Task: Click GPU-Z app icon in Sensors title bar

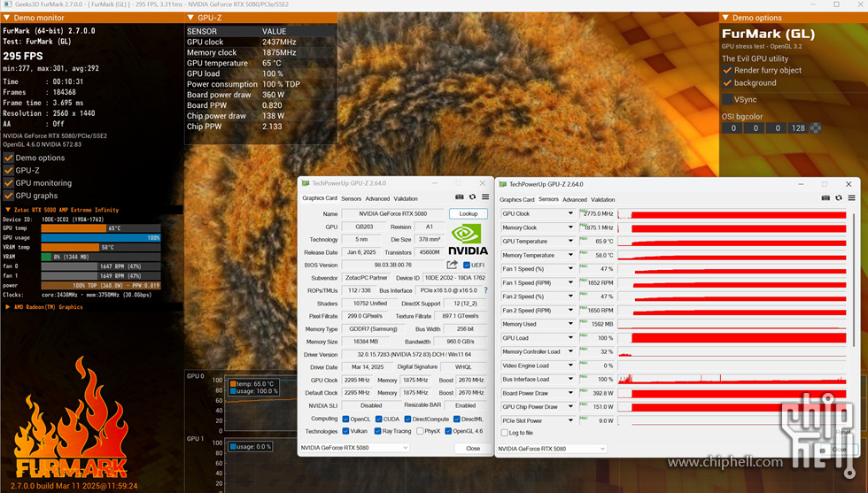Action: click(x=503, y=184)
